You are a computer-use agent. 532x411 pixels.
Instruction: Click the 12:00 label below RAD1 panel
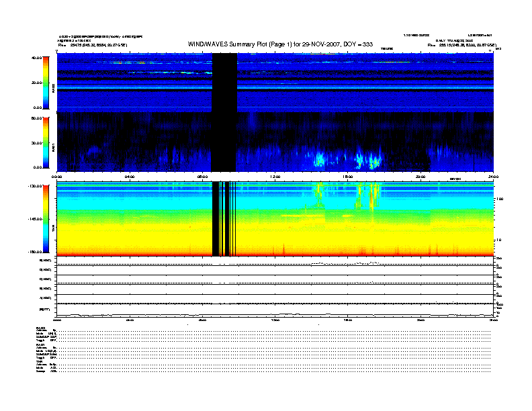click(275, 177)
